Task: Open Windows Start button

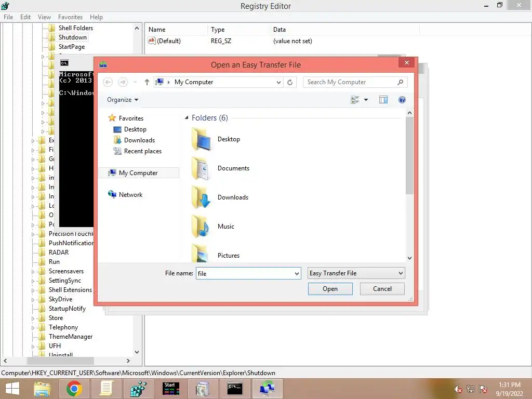Action: (x=12, y=389)
